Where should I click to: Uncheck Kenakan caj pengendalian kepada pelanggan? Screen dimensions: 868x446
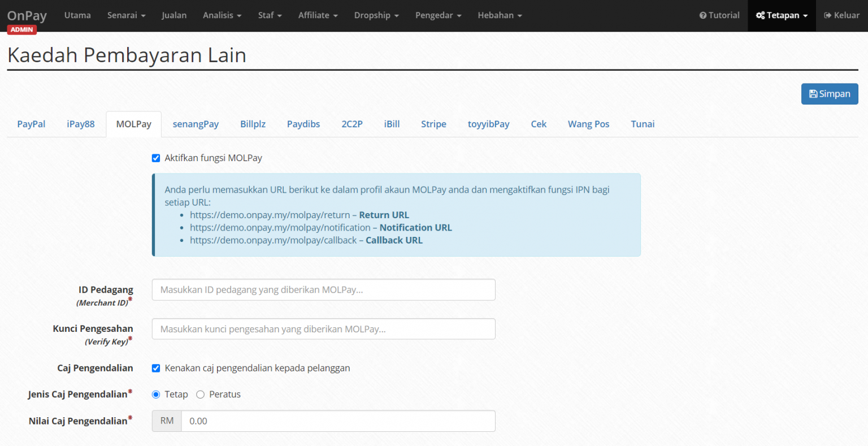click(x=156, y=368)
